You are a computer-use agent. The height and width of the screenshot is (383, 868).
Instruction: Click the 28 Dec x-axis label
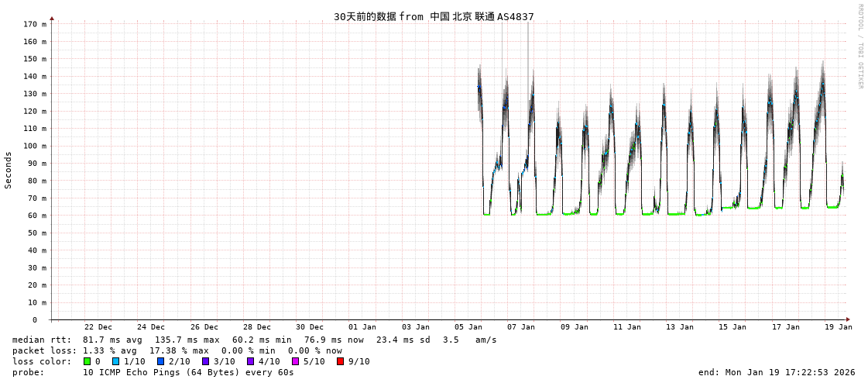pos(256,327)
